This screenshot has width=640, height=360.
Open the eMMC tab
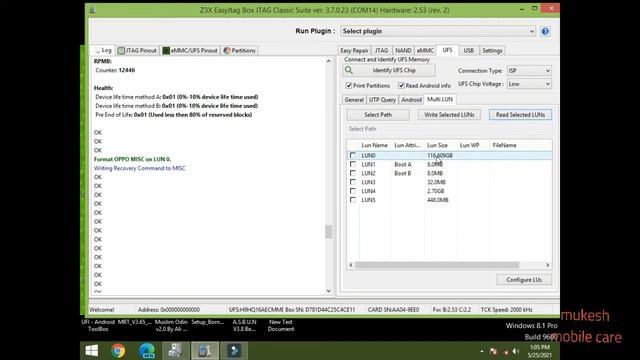[x=425, y=51]
